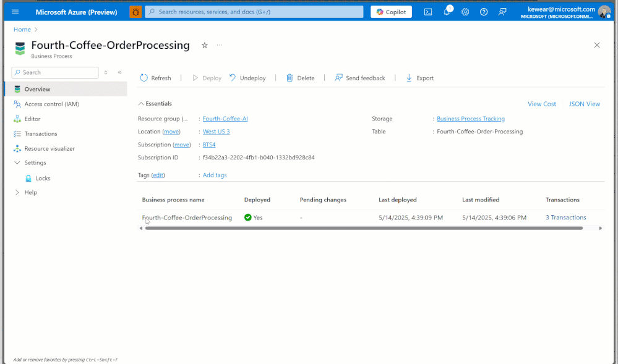The width and height of the screenshot is (618, 364).
Task: Open the Azure portal hamburger menu
Action: point(15,12)
